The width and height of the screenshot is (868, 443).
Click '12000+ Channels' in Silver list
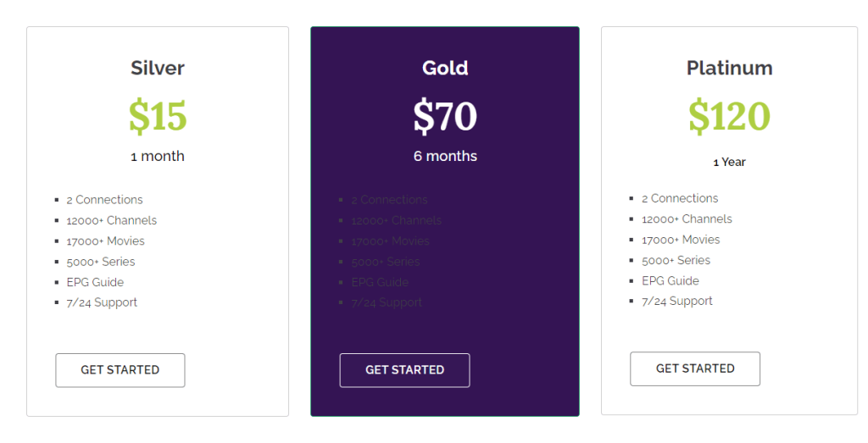point(112,220)
